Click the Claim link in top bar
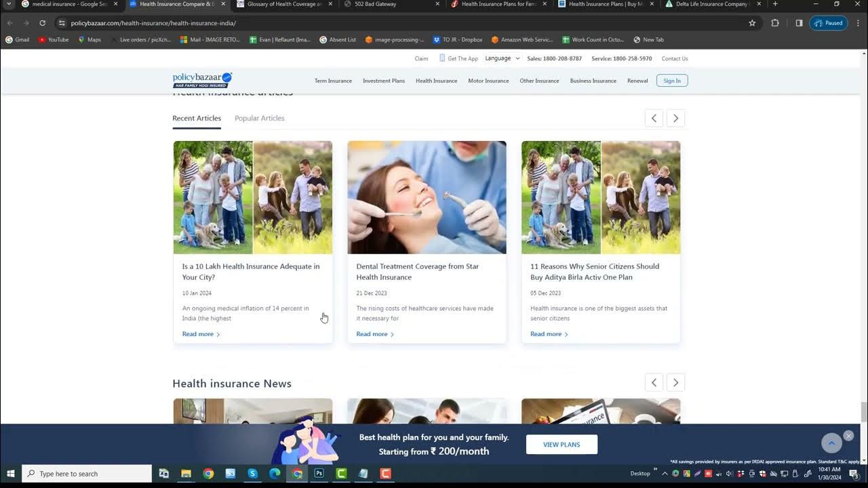 coord(421,58)
